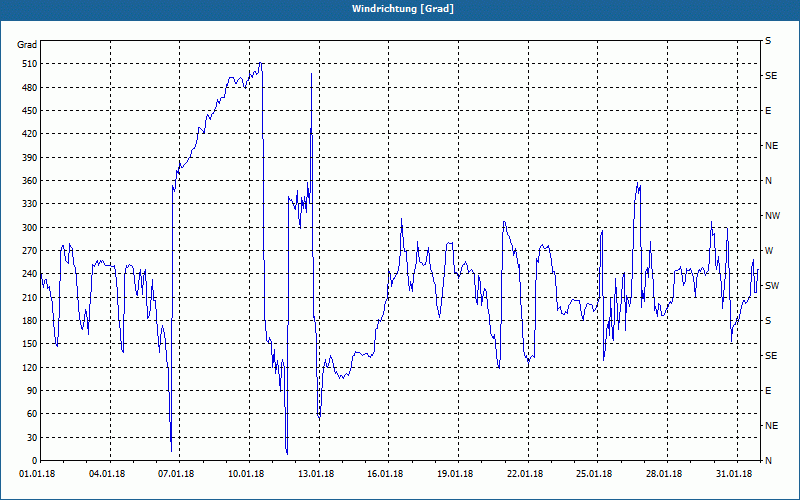The height and width of the screenshot is (500, 800).
Task: Click the chart title 'Windrichtung [Grad]'
Action: coord(403,9)
